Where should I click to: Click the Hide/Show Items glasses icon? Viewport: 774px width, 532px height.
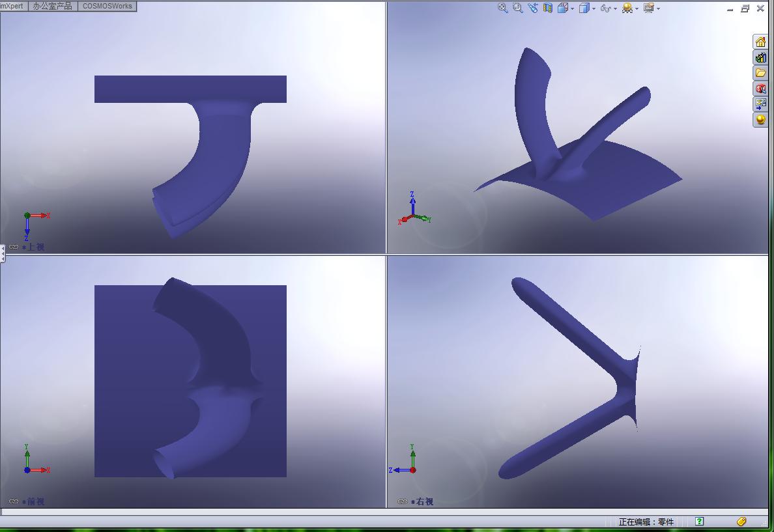pos(606,8)
